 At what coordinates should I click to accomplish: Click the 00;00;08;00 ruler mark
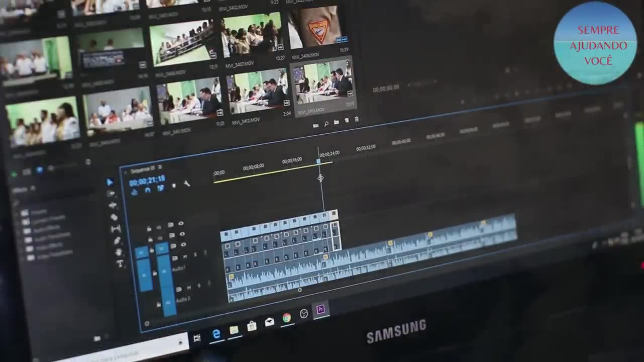[253, 167]
